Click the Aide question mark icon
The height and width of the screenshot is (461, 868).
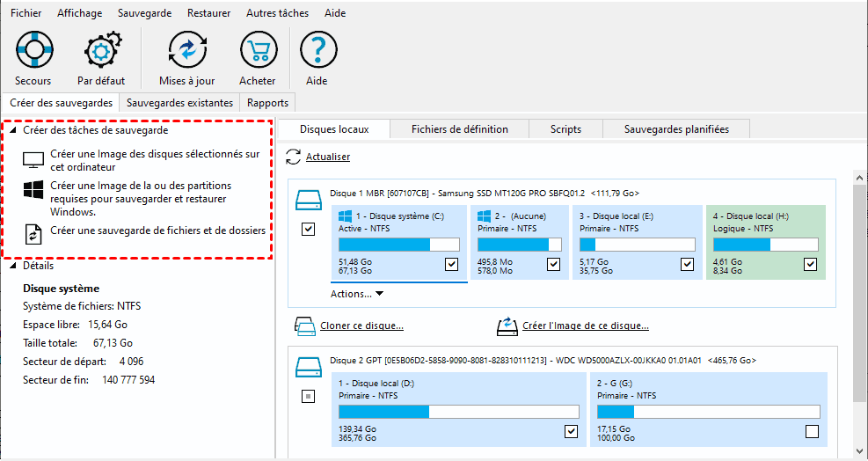[x=317, y=51]
